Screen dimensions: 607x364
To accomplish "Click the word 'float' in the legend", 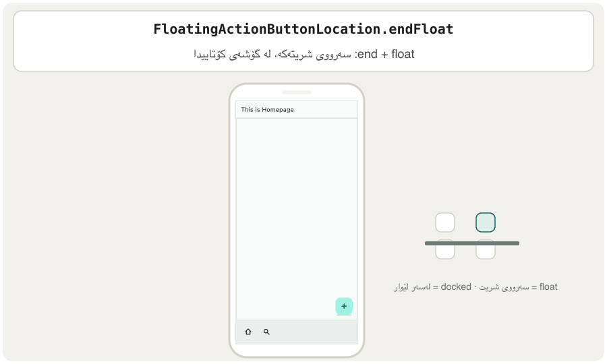I will [x=548, y=287].
